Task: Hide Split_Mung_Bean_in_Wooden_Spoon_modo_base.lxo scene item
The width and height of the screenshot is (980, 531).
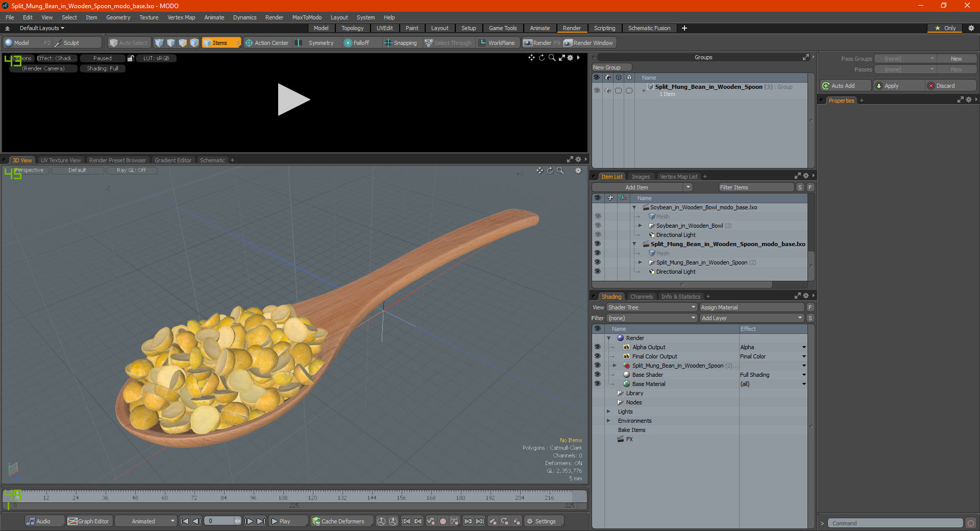Action: coord(597,244)
